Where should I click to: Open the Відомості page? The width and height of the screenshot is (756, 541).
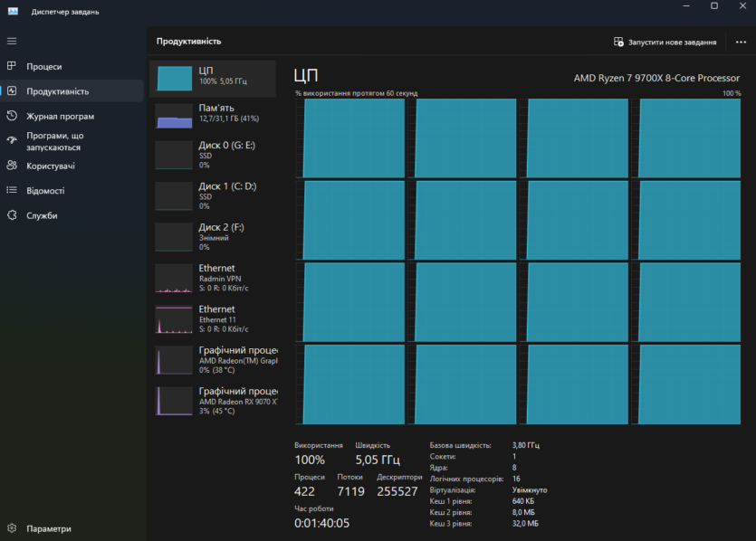(72, 190)
